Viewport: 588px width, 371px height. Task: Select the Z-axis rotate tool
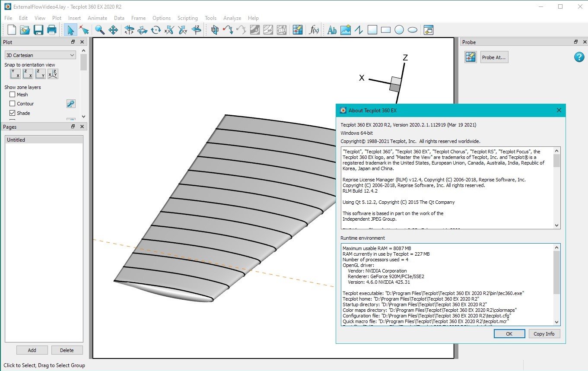click(x=196, y=30)
